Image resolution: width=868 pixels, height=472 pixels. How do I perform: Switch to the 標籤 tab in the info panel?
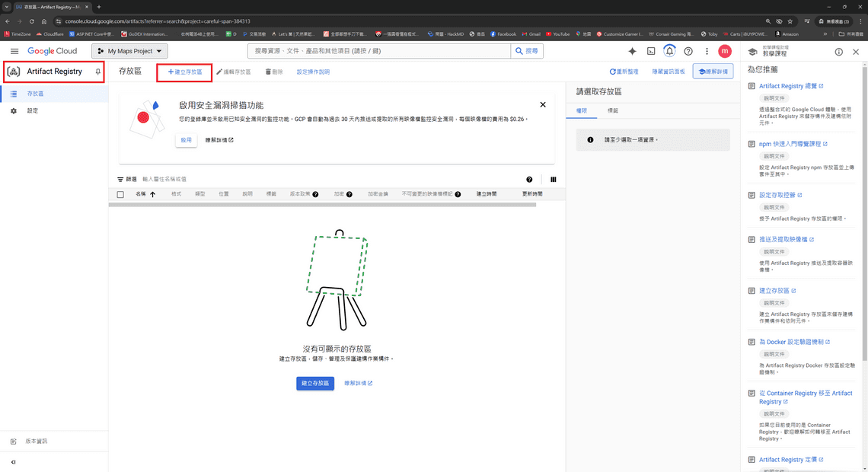tap(613, 110)
